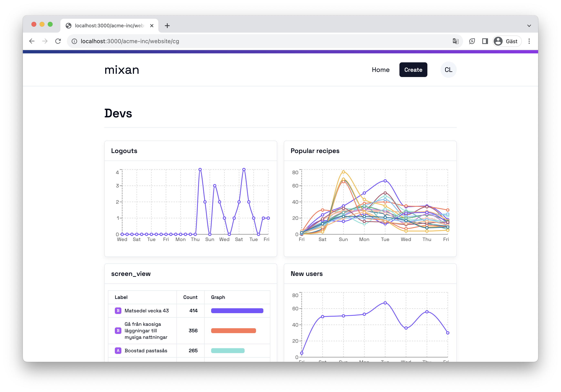
Task: Open a new tab with plus icon
Action: [x=167, y=26]
